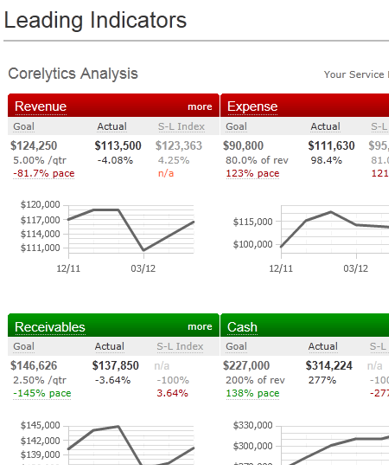Click $115,000 axis label on Expense chart
Viewport: 389px width, 465px height.
pyautogui.click(x=253, y=222)
